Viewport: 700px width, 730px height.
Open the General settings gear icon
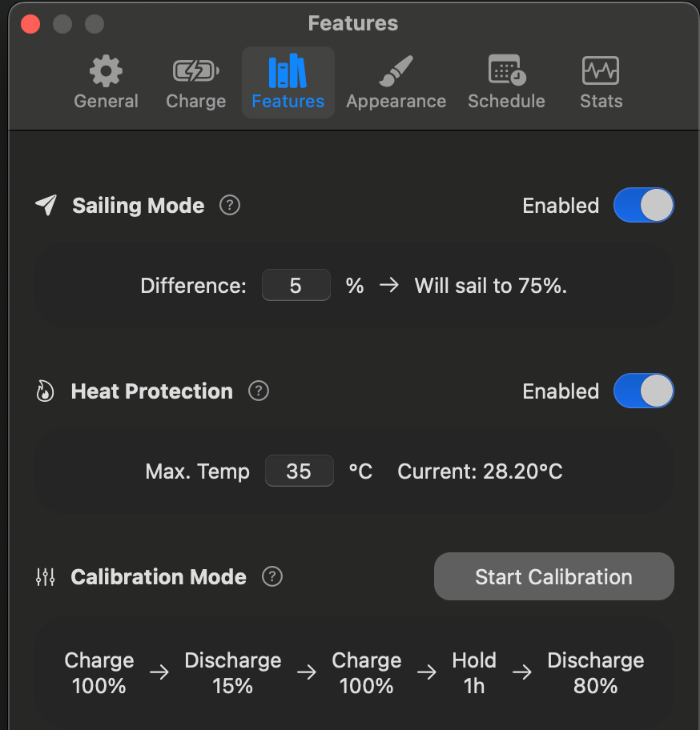coord(106,71)
